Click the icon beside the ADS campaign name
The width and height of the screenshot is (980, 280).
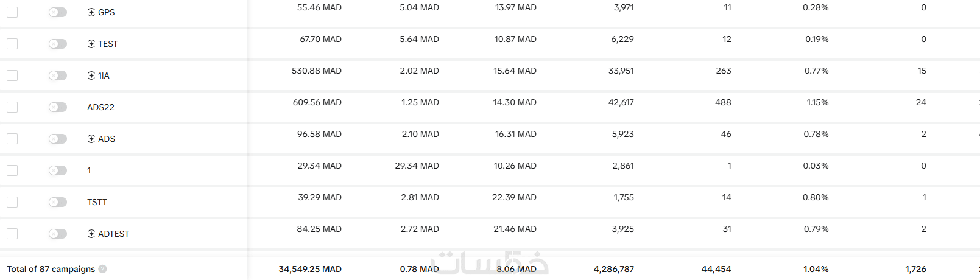91,139
